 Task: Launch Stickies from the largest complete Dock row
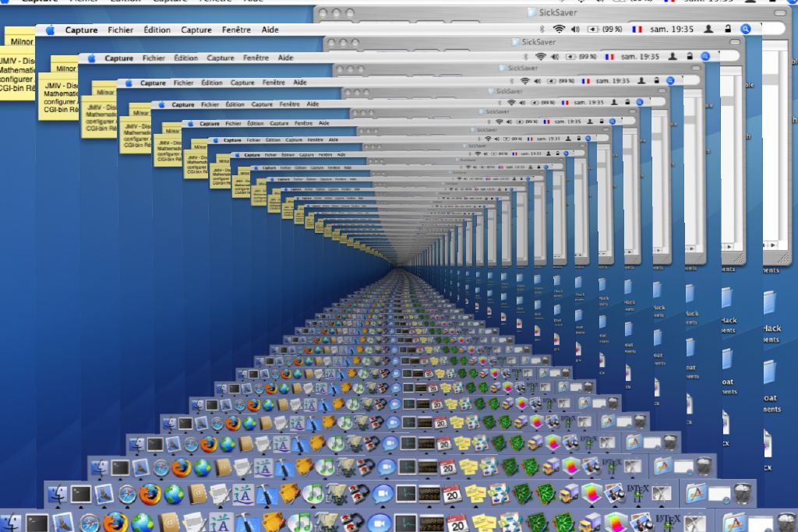[475, 494]
